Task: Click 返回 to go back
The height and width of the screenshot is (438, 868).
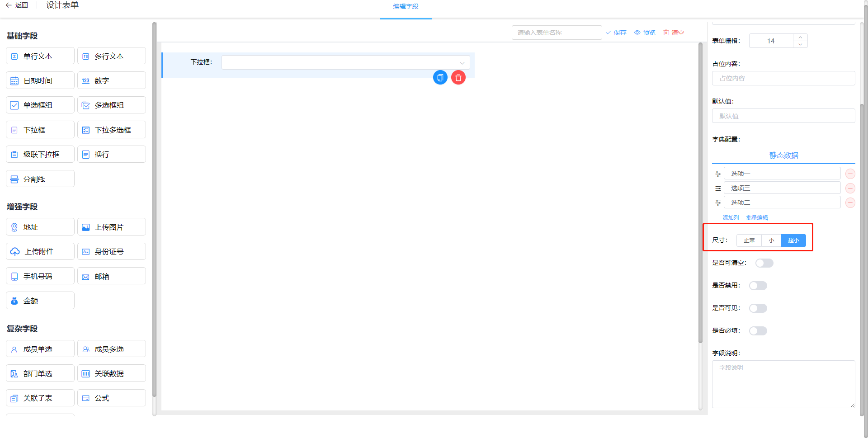Action: point(17,5)
